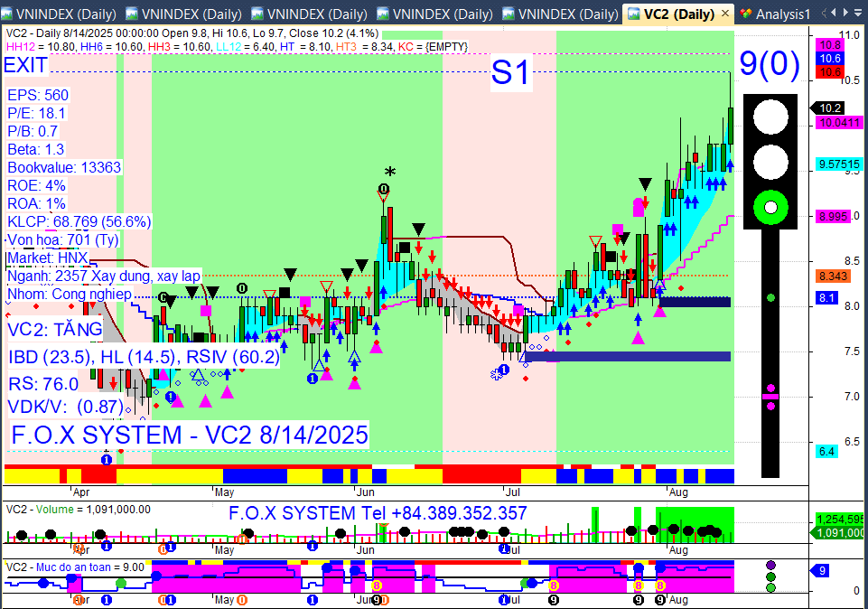Click blue 8.1 axis label
The width and height of the screenshot is (868, 609).
[826, 298]
